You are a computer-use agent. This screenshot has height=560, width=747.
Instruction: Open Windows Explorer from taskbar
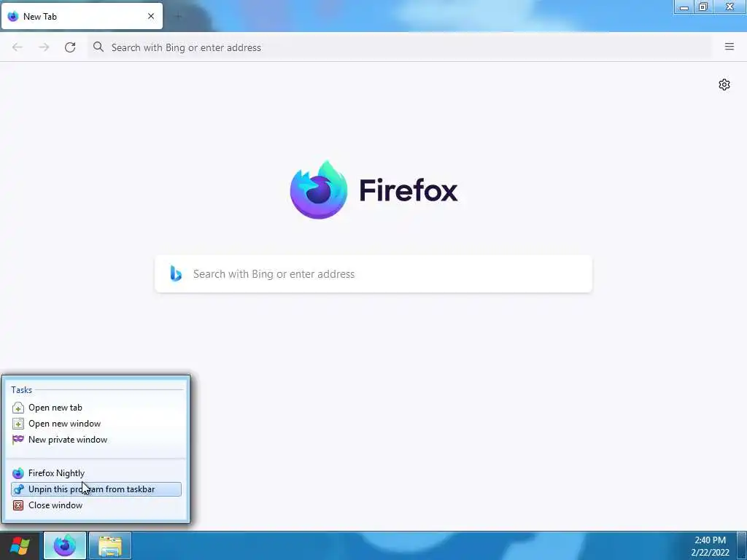click(110, 545)
